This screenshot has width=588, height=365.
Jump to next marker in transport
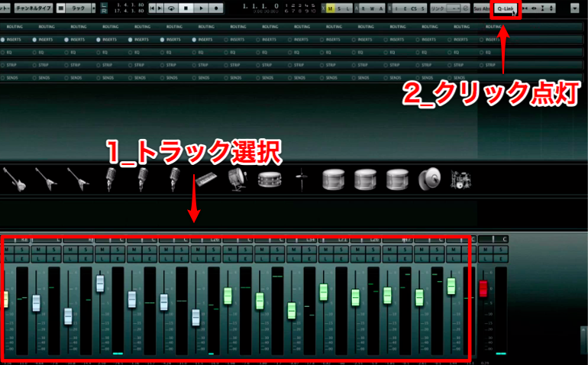(160, 8)
